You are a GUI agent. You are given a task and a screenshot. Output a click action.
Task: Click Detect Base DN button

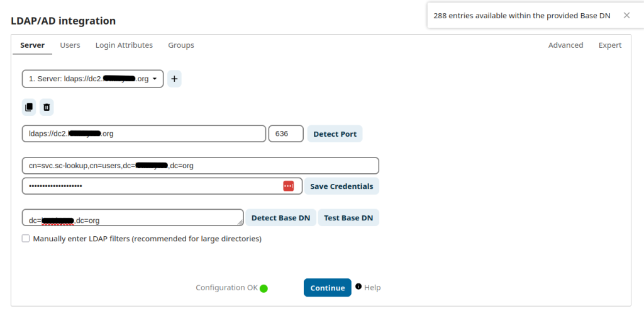point(280,218)
